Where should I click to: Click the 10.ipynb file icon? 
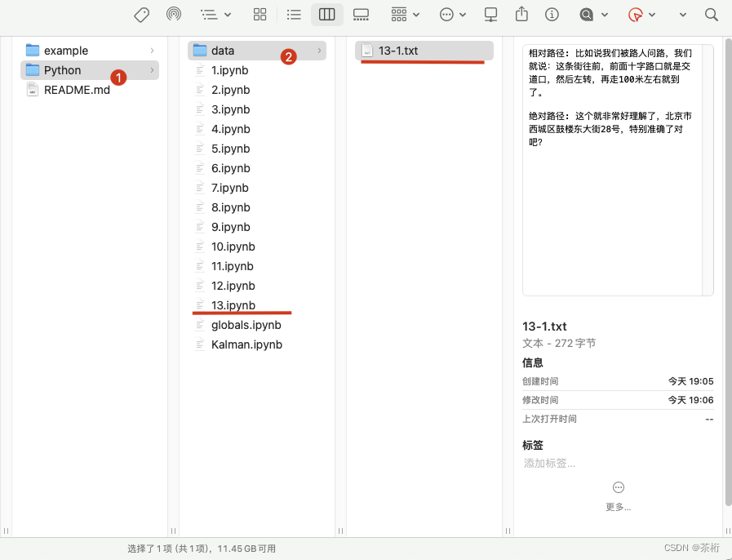click(x=200, y=247)
